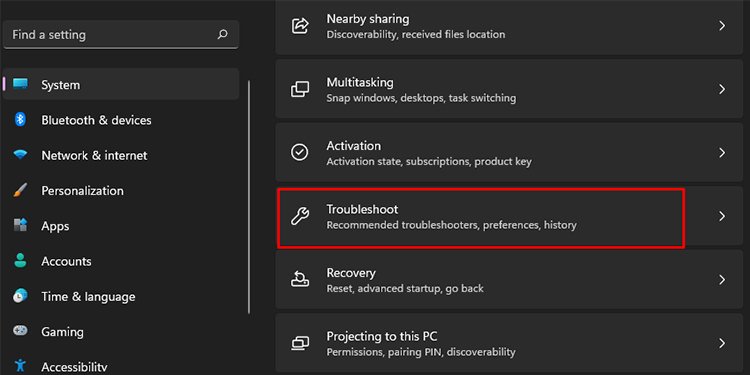Expand the Recovery chevron arrow
This screenshot has height=375, width=750.
(722, 280)
